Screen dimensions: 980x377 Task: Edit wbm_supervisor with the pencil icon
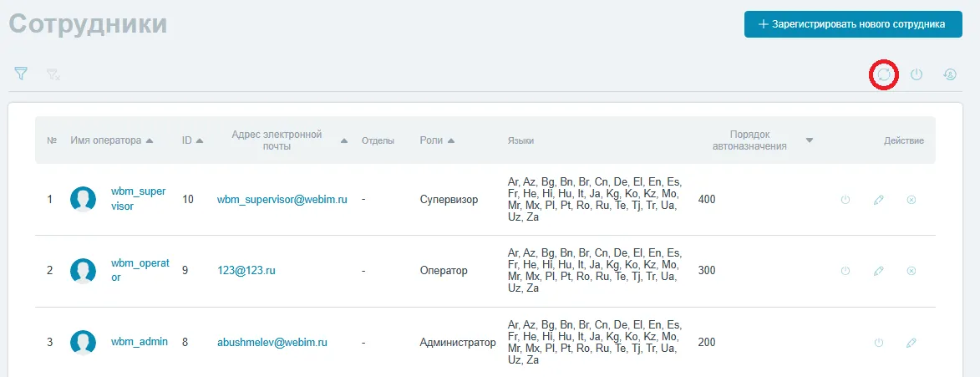click(878, 200)
